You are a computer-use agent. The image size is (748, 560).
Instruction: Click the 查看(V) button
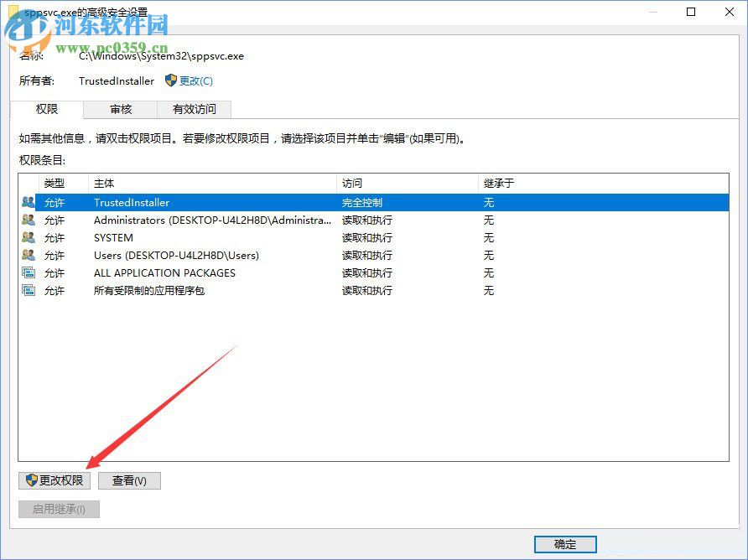tap(129, 480)
